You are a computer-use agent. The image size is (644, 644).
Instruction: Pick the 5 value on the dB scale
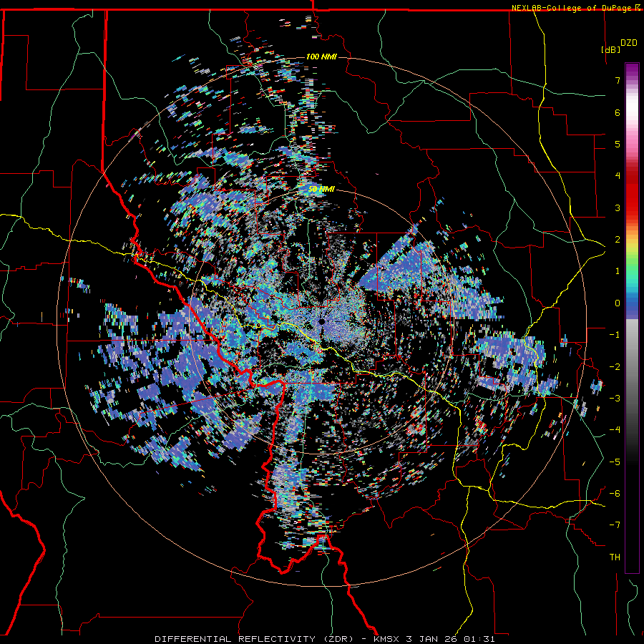click(618, 144)
